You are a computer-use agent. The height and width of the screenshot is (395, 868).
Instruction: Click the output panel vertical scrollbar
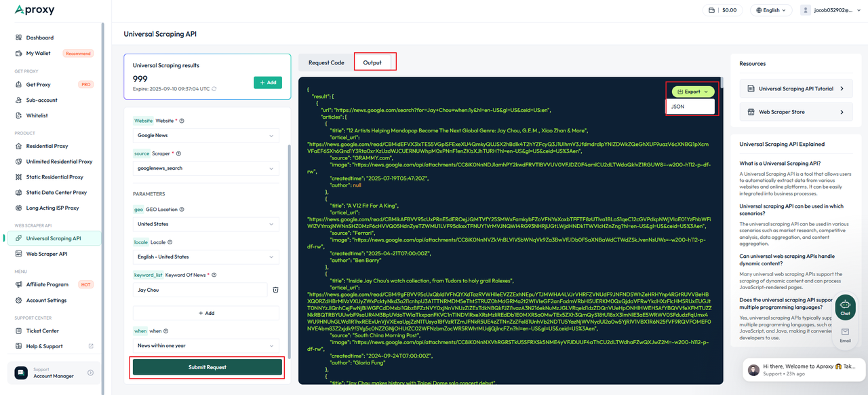click(x=722, y=83)
